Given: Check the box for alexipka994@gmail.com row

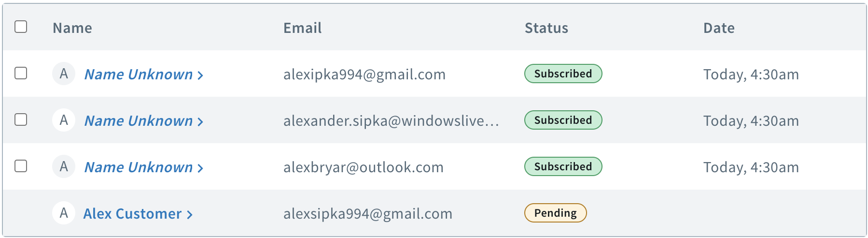Looking at the screenshot, I should tap(21, 73).
